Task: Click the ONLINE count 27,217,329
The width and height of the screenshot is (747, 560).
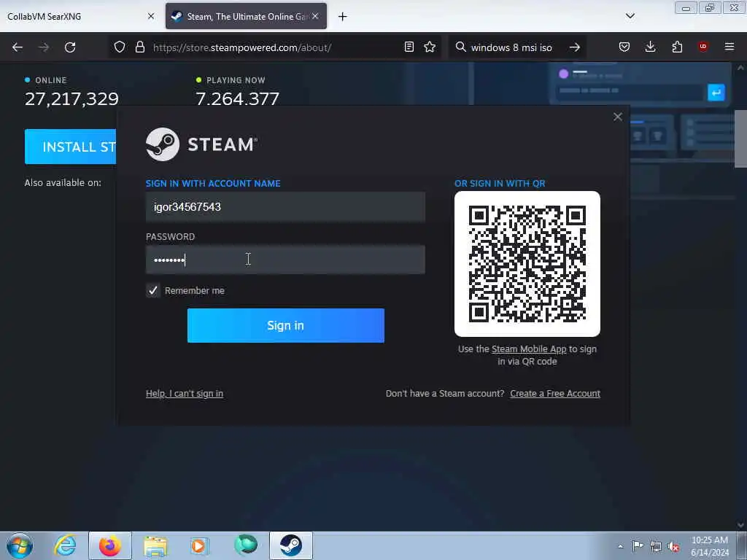Action: coord(71,99)
